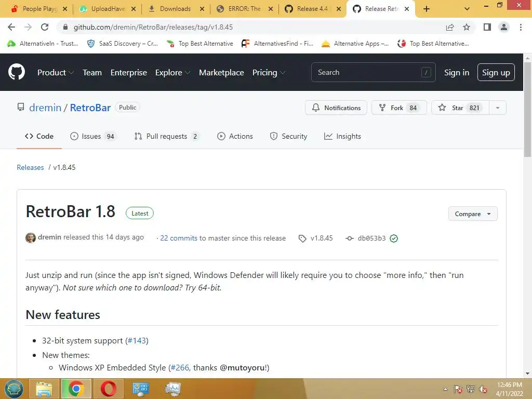Screen dimensions: 532x399
Task: Click the browser forward arrow
Action: [28, 27]
